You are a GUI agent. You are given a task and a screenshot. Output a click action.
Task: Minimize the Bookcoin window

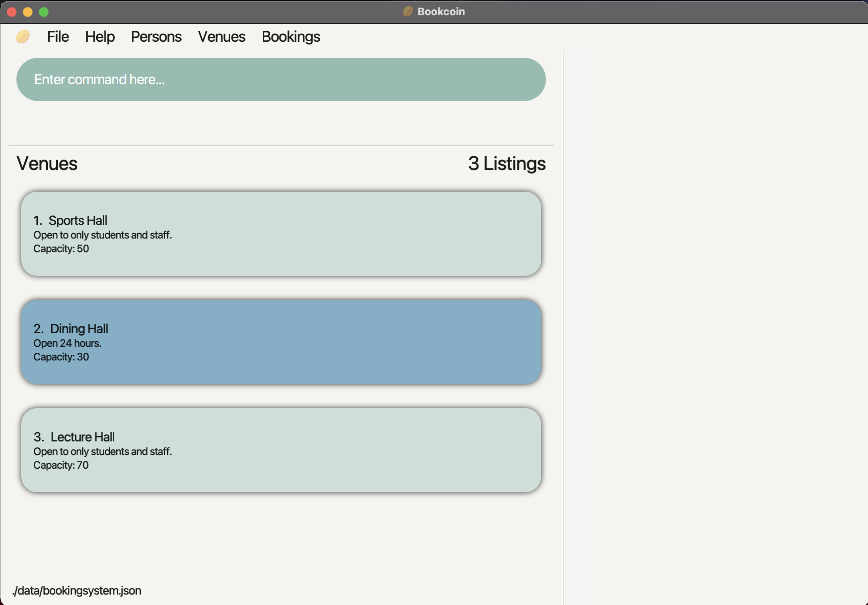pos(28,12)
